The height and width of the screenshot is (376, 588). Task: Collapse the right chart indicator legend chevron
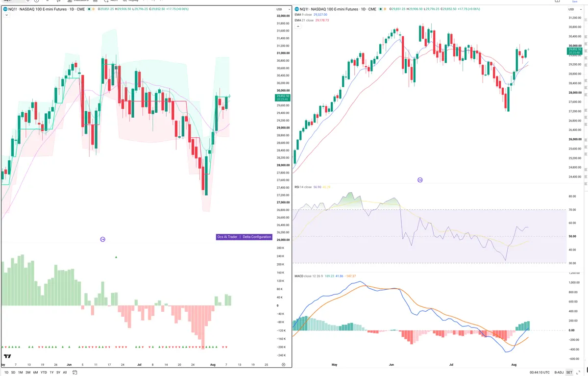coord(297,26)
